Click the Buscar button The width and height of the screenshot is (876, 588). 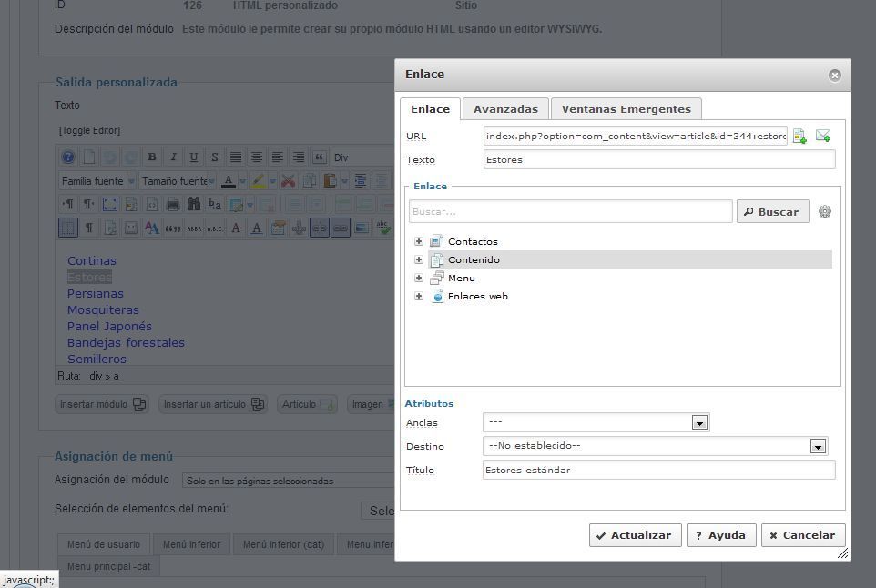[x=772, y=212]
